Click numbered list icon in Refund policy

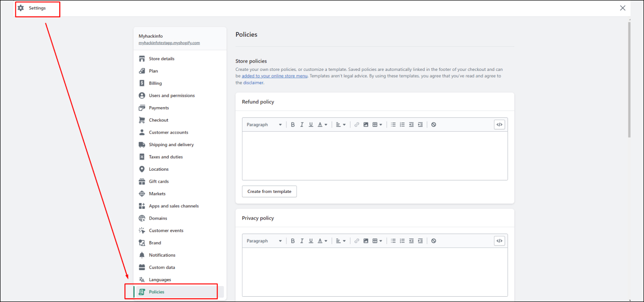coord(402,124)
